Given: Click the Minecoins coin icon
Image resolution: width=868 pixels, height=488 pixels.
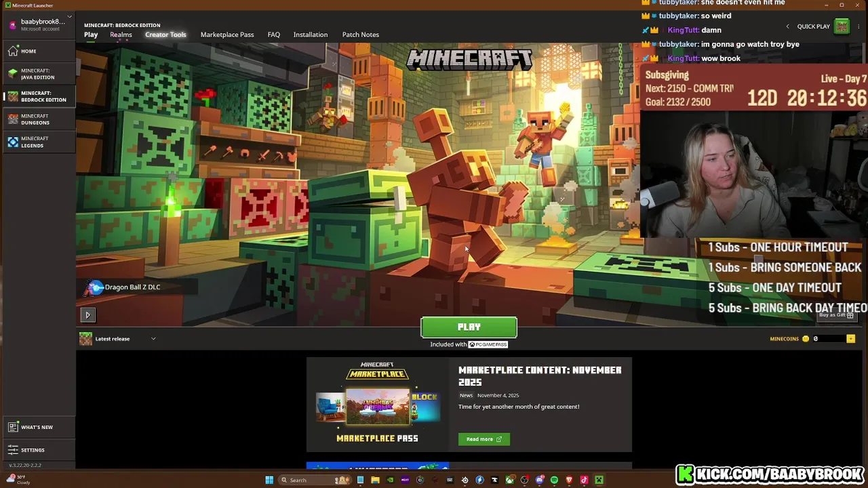Looking at the screenshot, I should point(806,339).
